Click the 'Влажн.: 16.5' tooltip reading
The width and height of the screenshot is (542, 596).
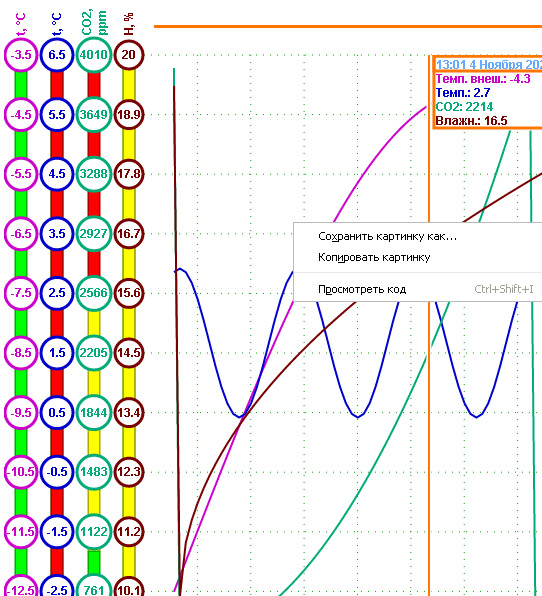tap(471, 121)
